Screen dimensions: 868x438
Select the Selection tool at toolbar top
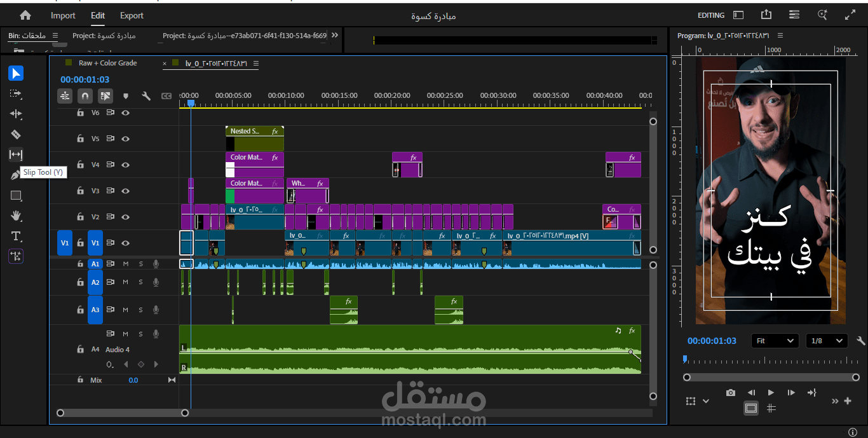pos(15,72)
